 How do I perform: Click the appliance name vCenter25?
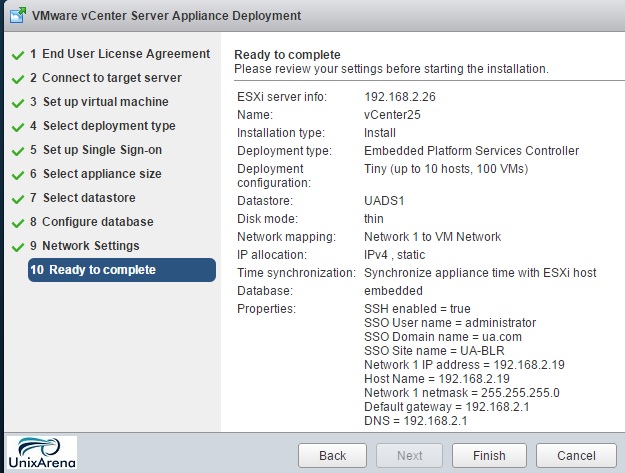click(x=392, y=115)
